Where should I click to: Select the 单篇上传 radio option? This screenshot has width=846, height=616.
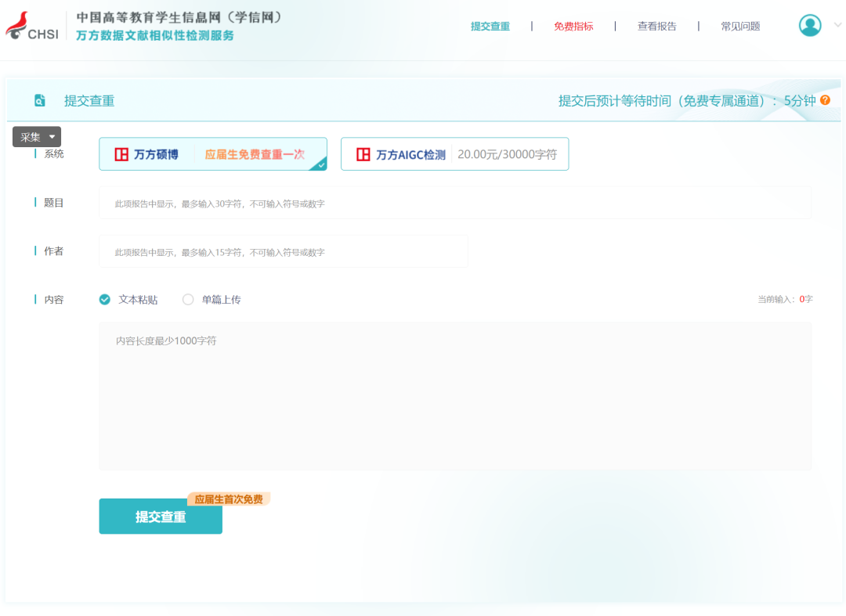click(x=188, y=300)
